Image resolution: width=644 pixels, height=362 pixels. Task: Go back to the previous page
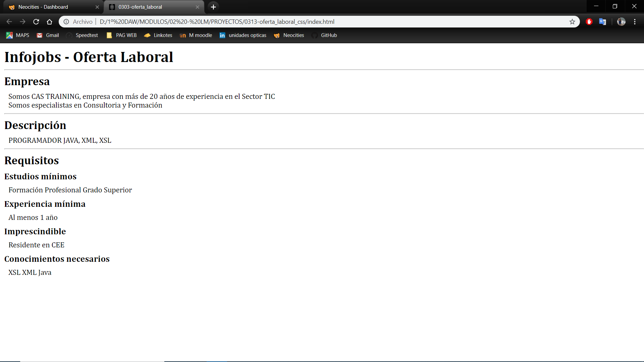pyautogui.click(x=9, y=22)
